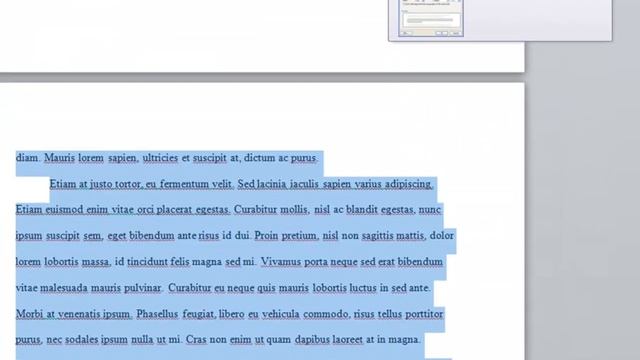Click the word "placerat" in the document
Image resolution: width=640 pixels, height=360 pixels.
pos(174,210)
